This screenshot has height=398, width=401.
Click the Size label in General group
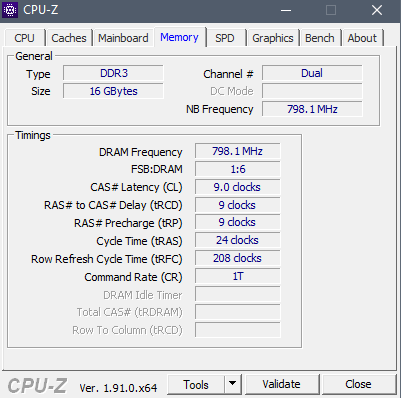[41, 91]
